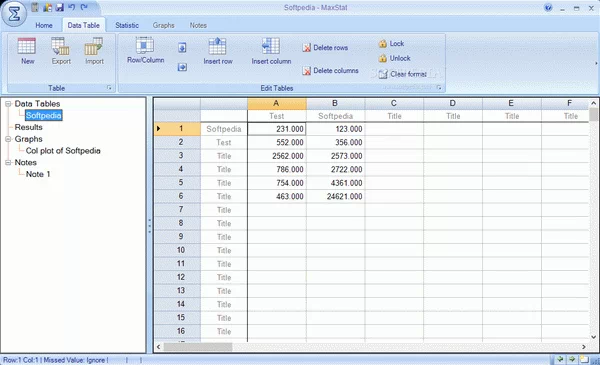Image resolution: width=600 pixels, height=365 pixels.
Task: Select column A header
Action: pyautogui.click(x=277, y=103)
